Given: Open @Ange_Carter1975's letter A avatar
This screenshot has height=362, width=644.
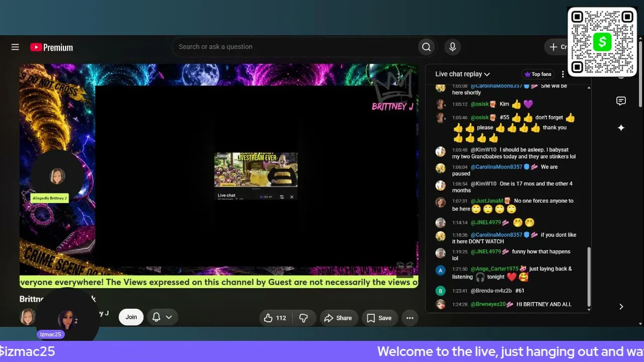Looking at the screenshot, I should 440,270.
